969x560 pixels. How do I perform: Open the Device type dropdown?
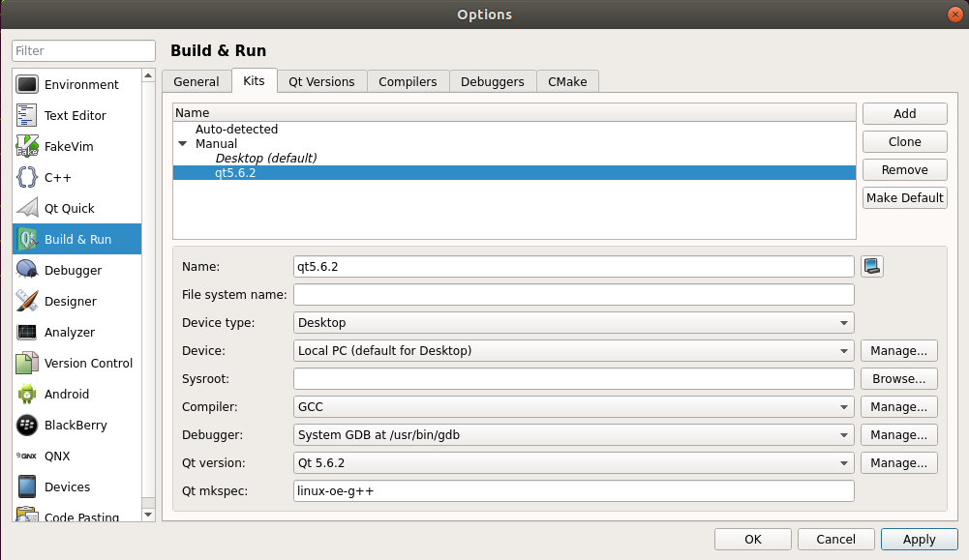tap(573, 323)
